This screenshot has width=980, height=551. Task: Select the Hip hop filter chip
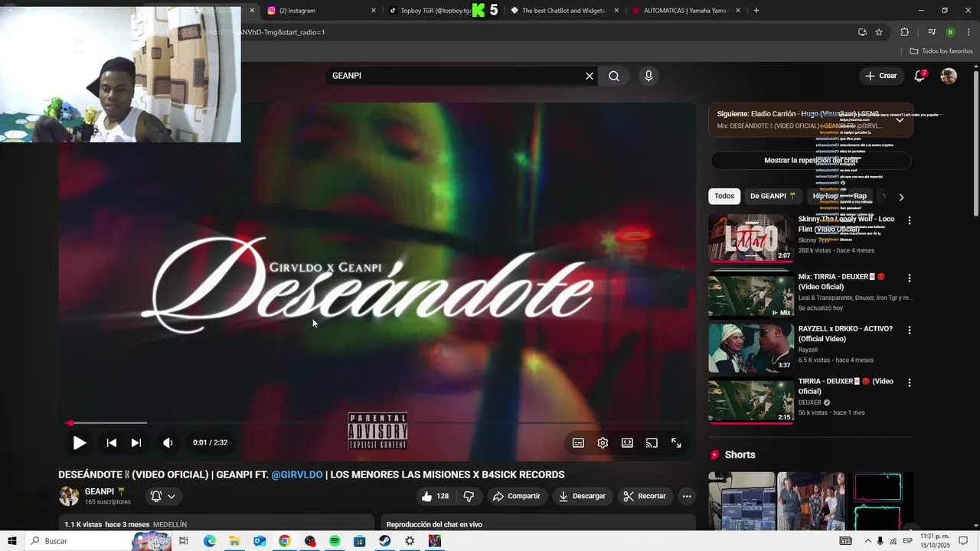(x=825, y=196)
